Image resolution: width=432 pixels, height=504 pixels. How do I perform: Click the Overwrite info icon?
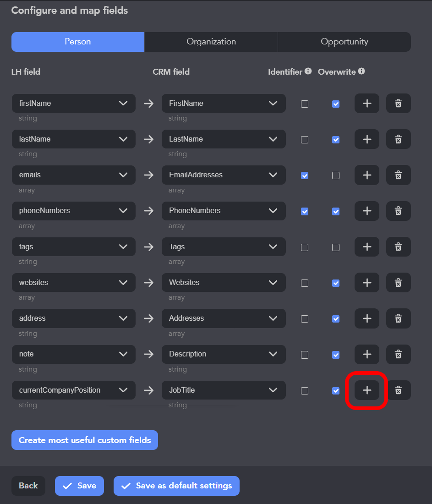point(361,71)
